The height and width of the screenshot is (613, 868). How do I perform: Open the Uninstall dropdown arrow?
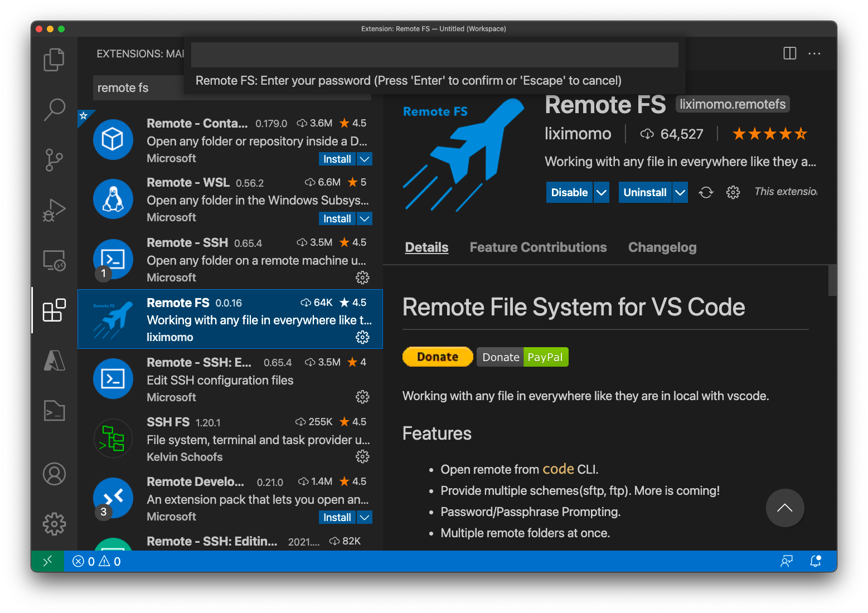pos(680,192)
